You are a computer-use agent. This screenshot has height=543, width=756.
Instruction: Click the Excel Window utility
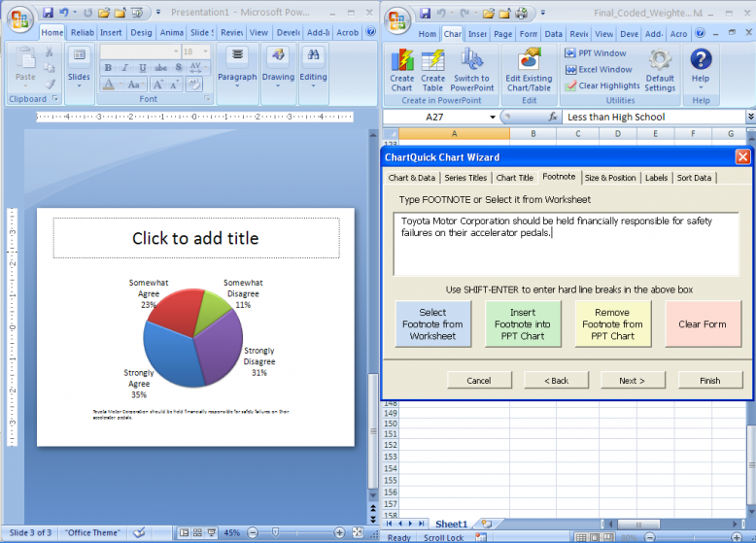pos(599,69)
